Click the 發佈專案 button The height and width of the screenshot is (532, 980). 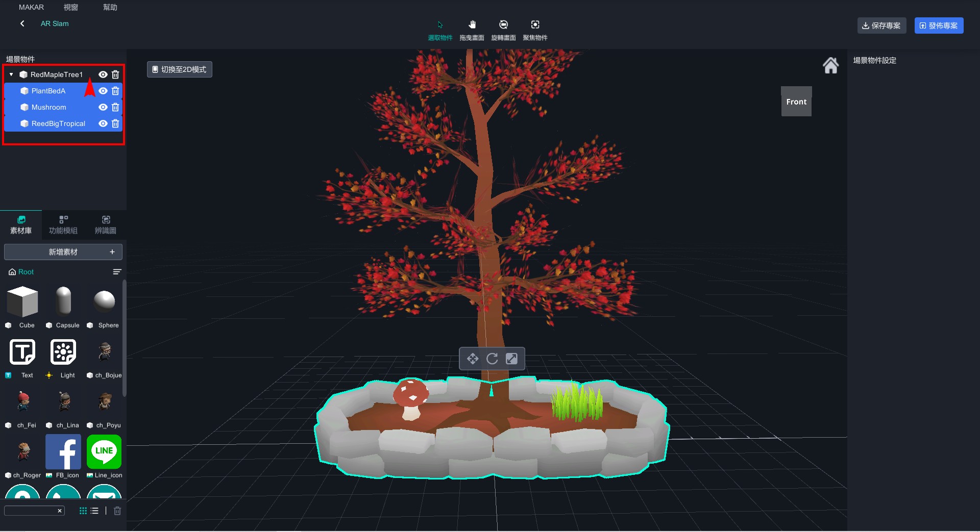939,26
